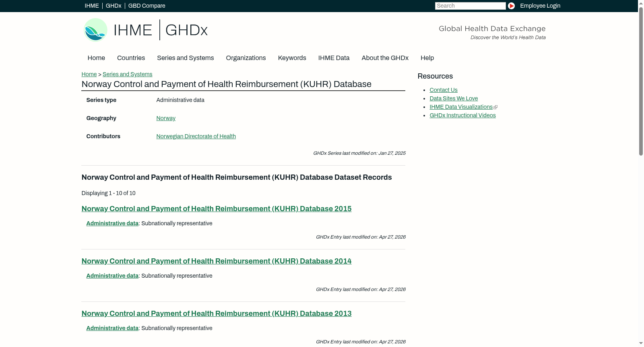Click Administrative data link under 2015 record
Screen dimensions: 644x347
(x=112, y=223)
